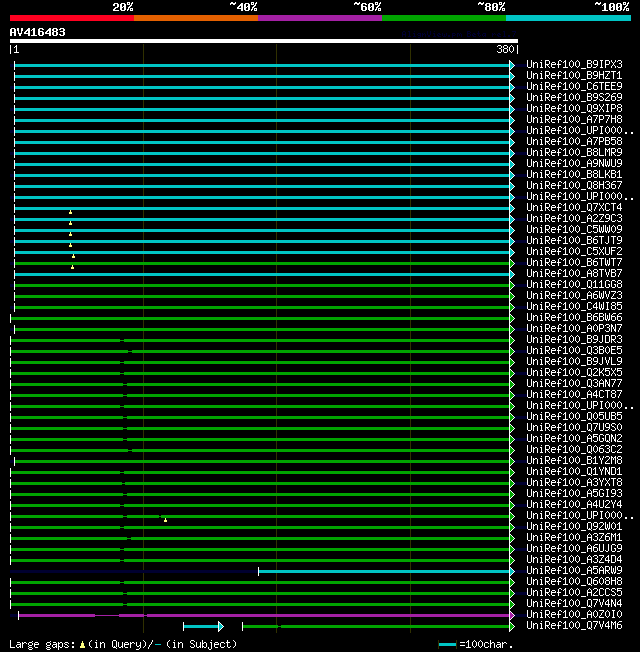The height and width of the screenshot is (652, 640).
Task: Open the UniRef100_Q9XIP8 hit label
Action: coord(574,109)
